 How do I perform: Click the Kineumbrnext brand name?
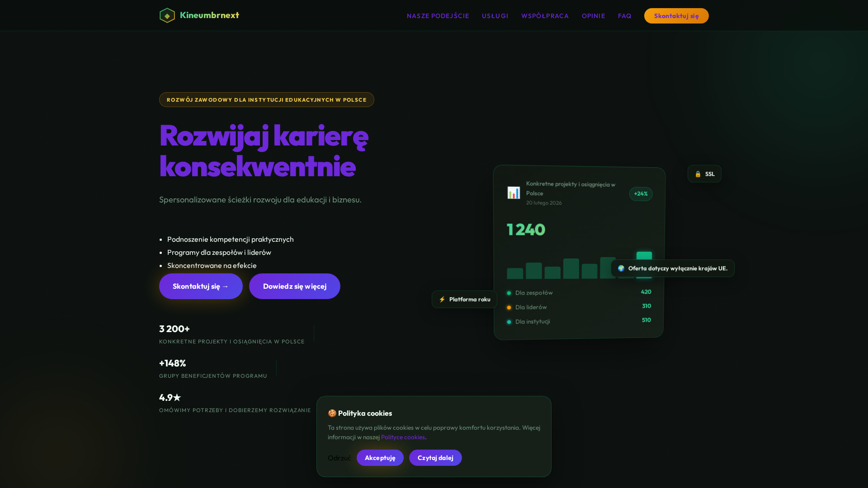point(209,15)
